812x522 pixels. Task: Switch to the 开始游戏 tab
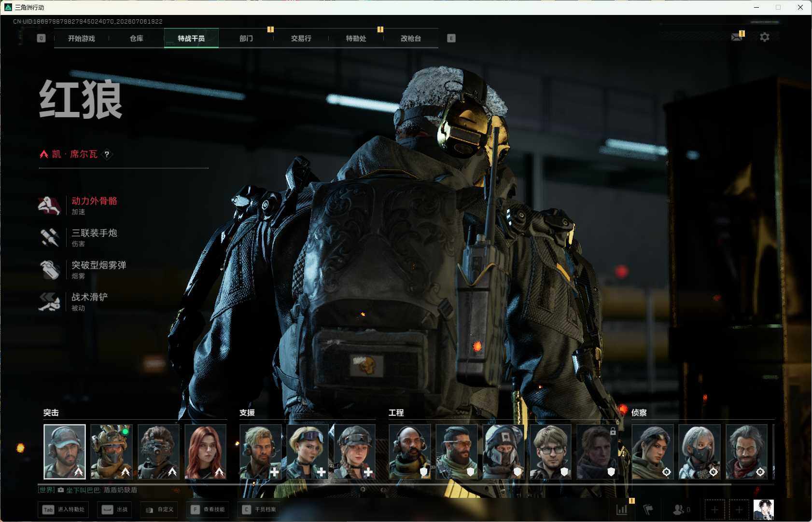(x=82, y=38)
